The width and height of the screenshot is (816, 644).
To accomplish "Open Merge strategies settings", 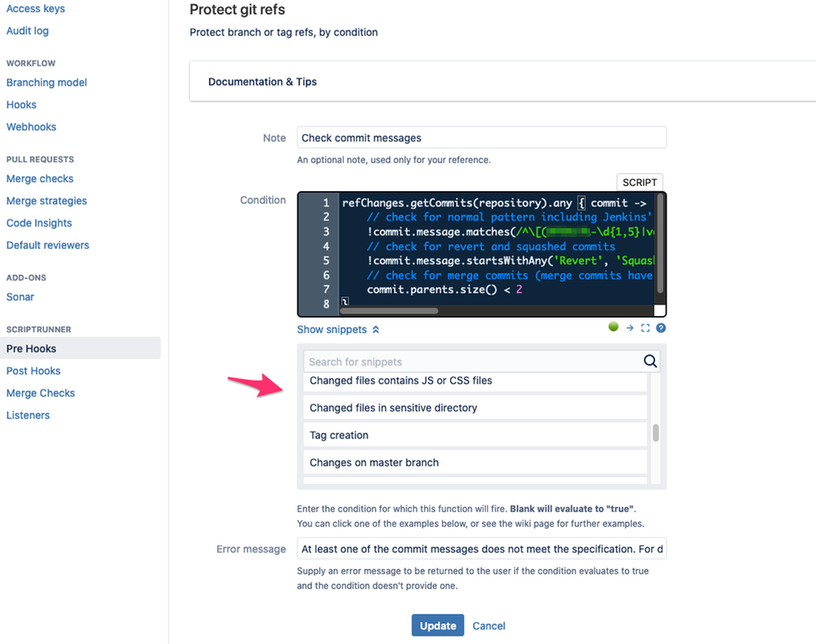I will pyautogui.click(x=47, y=201).
